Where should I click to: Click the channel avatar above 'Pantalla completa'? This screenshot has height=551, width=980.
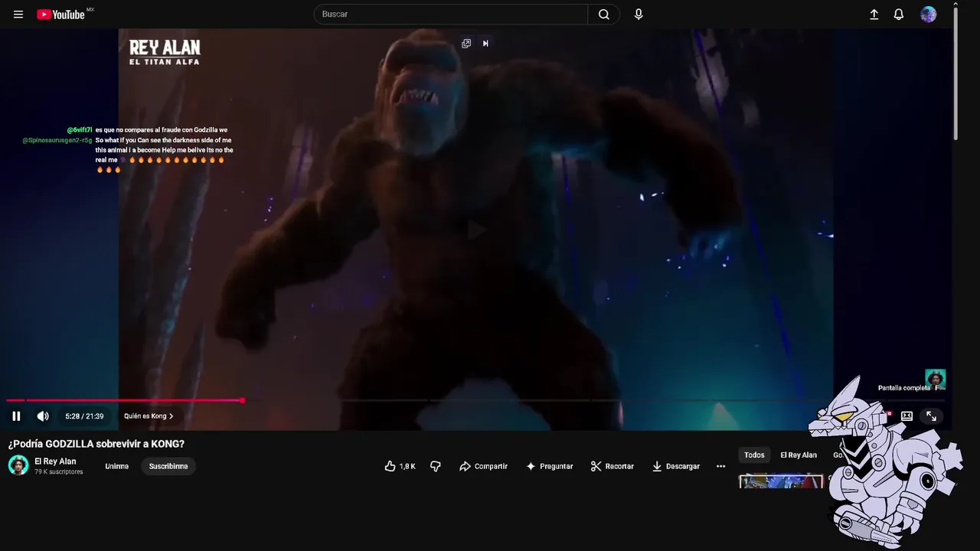point(936,379)
